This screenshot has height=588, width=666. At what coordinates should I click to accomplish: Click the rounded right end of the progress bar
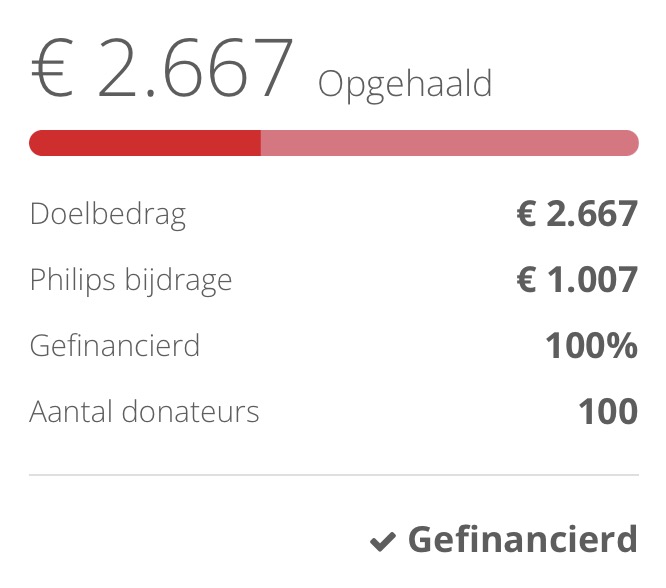631,143
